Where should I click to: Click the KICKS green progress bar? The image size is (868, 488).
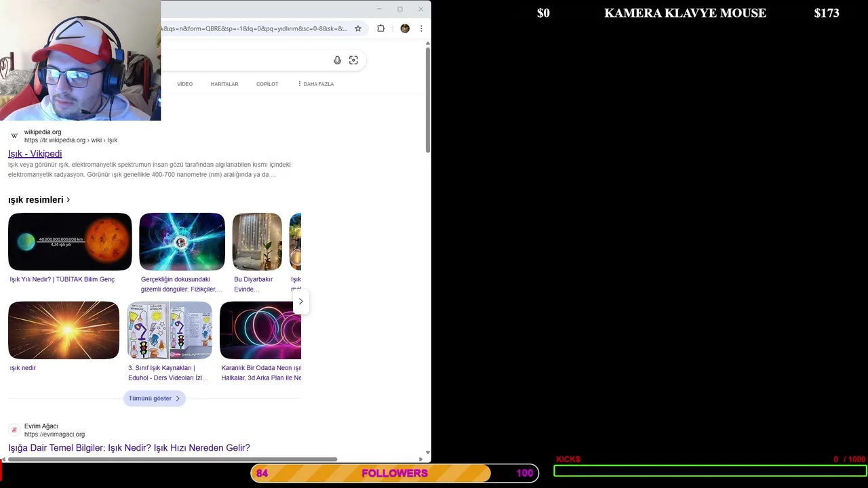[710, 471]
